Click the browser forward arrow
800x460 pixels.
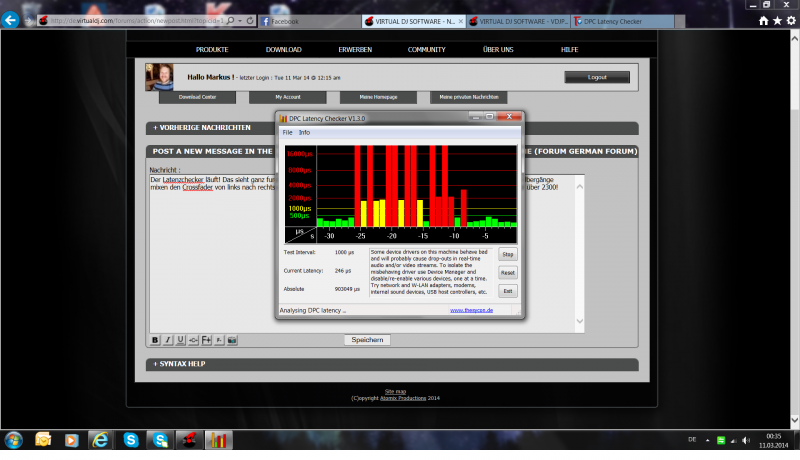pyautogui.click(x=29, y=21)
